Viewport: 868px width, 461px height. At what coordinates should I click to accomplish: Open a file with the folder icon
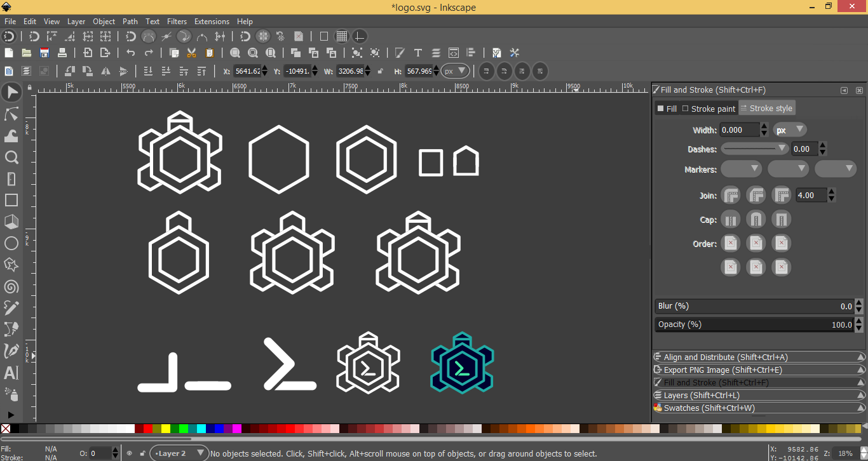[27, 53]
